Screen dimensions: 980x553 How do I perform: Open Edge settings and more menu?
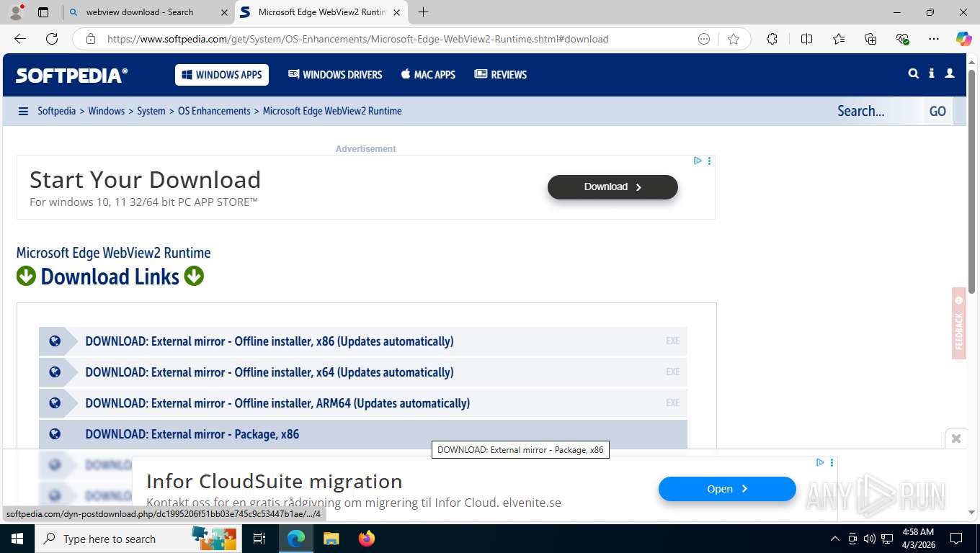click(934, 39)
